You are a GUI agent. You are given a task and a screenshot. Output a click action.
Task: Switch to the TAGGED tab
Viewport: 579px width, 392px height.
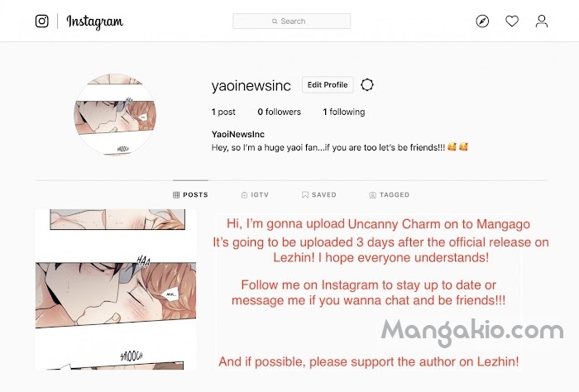pyautogui.click(x=390, y=195)
